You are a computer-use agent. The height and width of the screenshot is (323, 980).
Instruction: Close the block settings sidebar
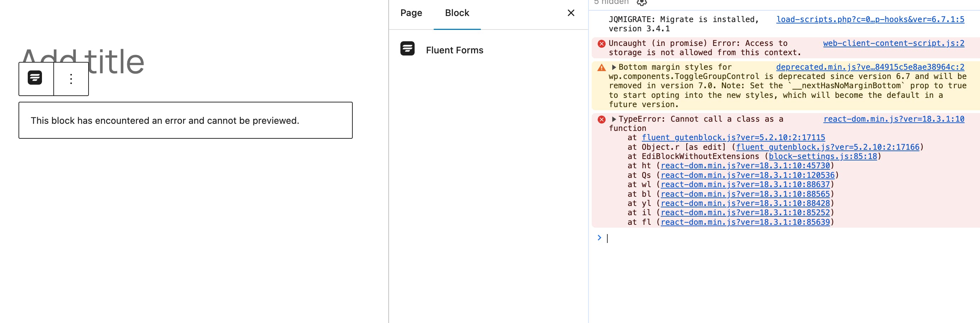tap(571, 13)
